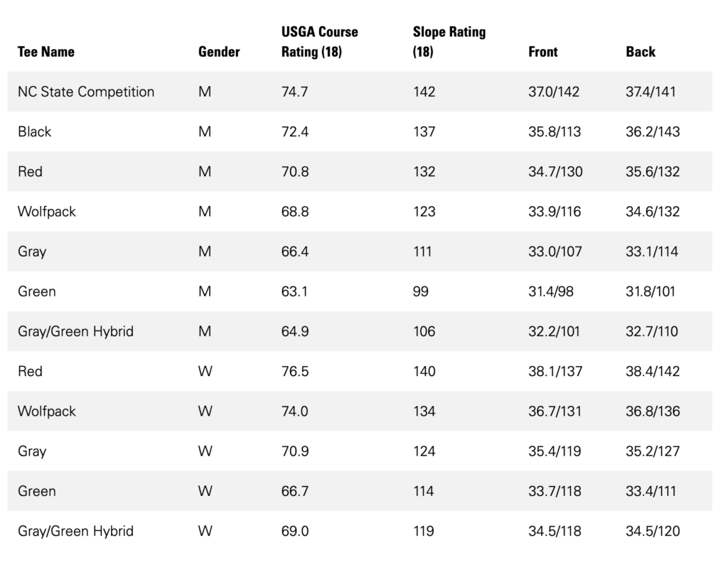Select the USGA Course Rating (18) header

coord(320,42)
